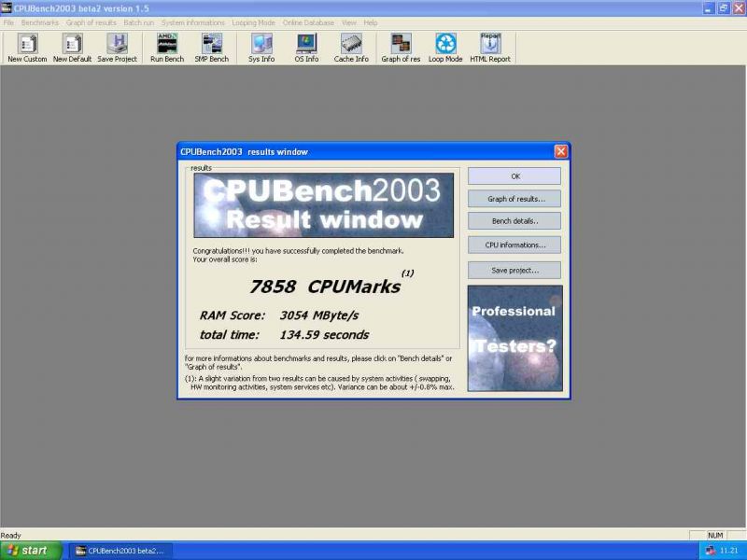Click the New Custom toolbar icon
This screenshot has height=560, width=747.
27,48
